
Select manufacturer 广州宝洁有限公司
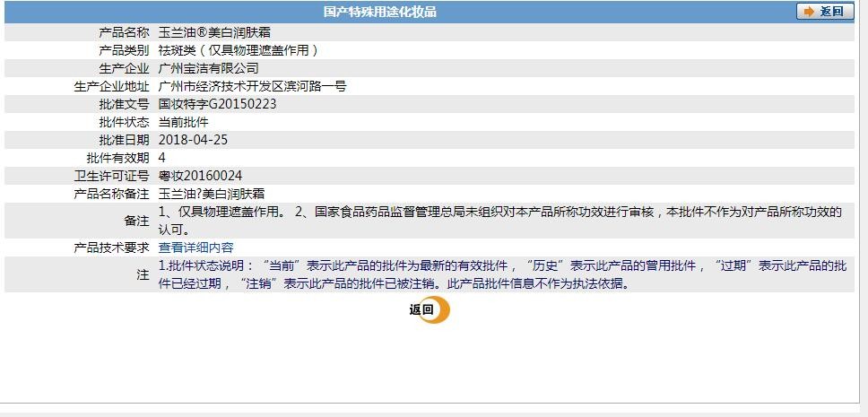(x=208, y=69)
